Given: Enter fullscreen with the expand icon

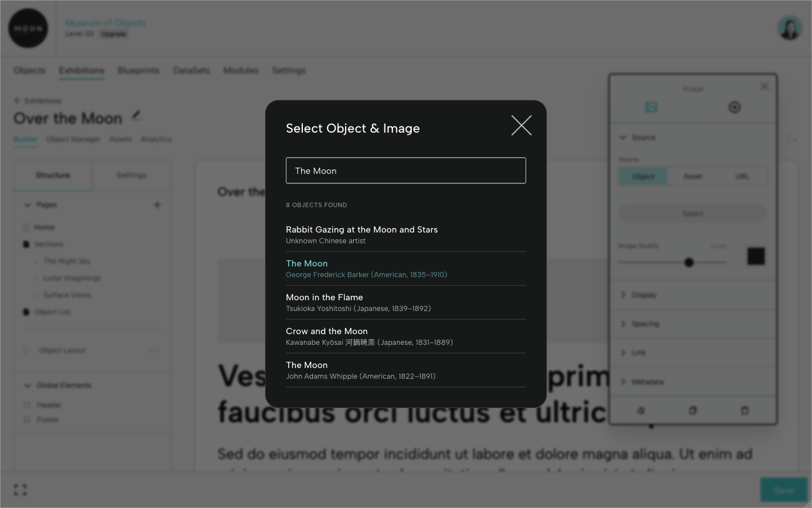Looking at the screenshot, I should point(20,489).
